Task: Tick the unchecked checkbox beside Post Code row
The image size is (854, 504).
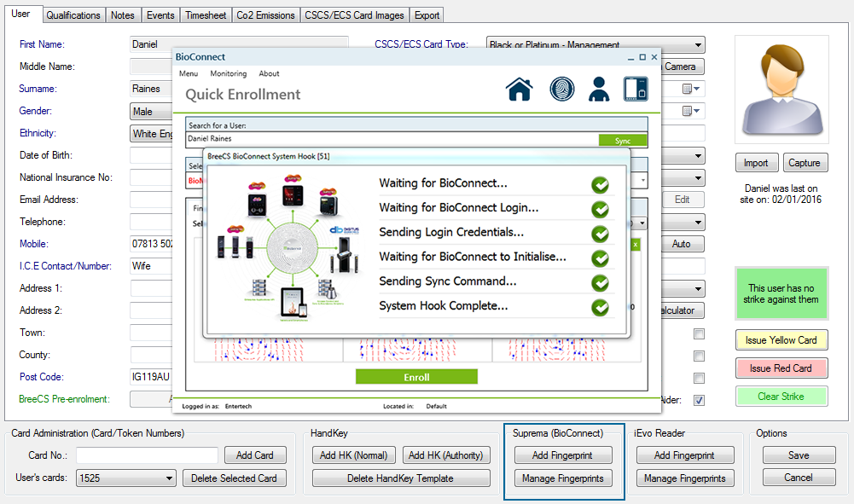Action: (699, 379)
